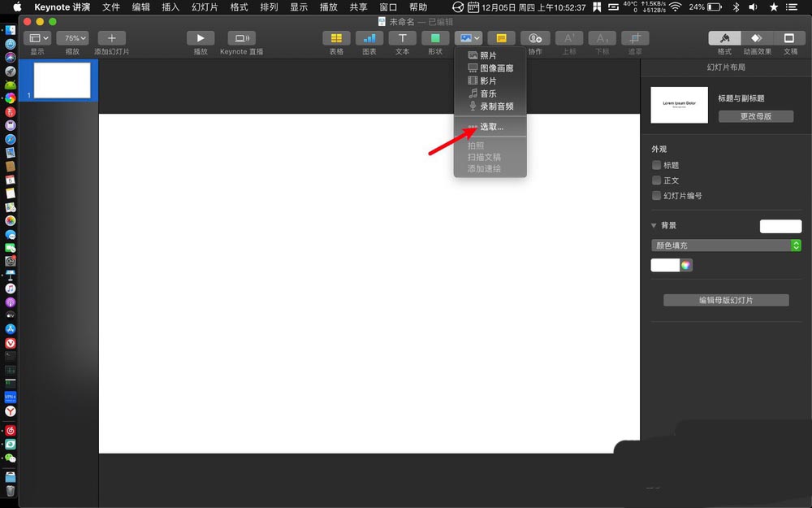Image resolution: width=812 pixels, height=508 pixels.
Task: Enable the 标题 checkbox
Action: [657, 165]
